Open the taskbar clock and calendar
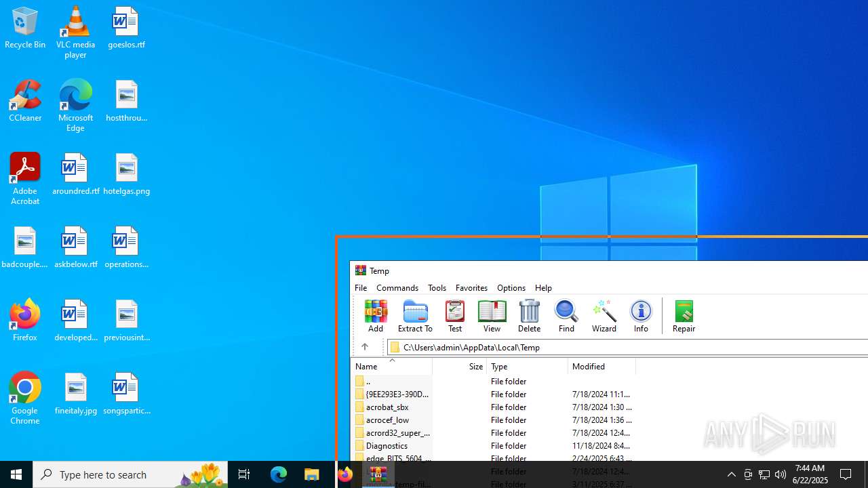Image resolution: width=868 pixels, height=488 pixels. coord(810,474)
